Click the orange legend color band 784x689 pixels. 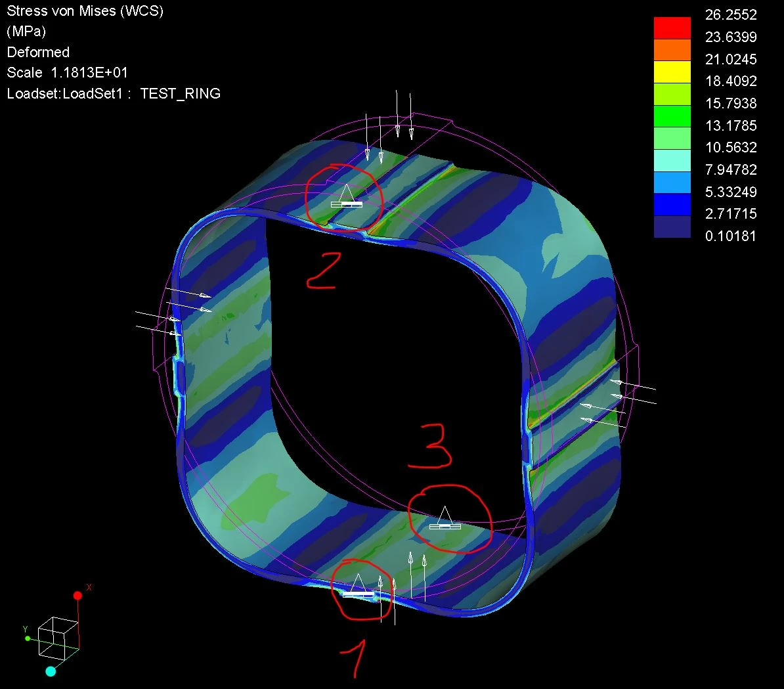(672, 50)
